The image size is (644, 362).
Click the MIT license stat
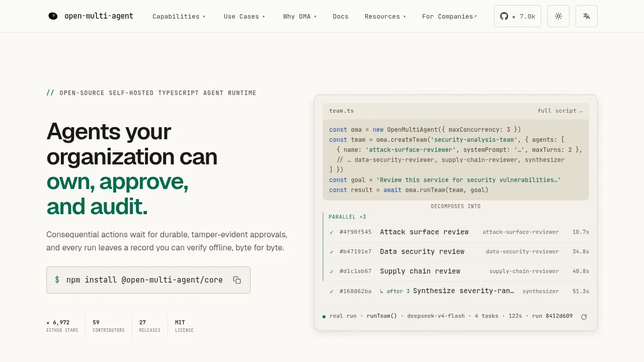184,326
